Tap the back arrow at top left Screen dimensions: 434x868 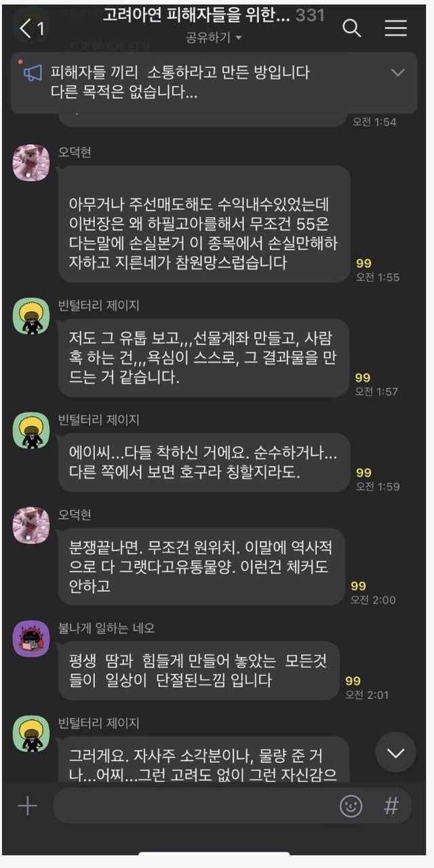tap(26, 28)
